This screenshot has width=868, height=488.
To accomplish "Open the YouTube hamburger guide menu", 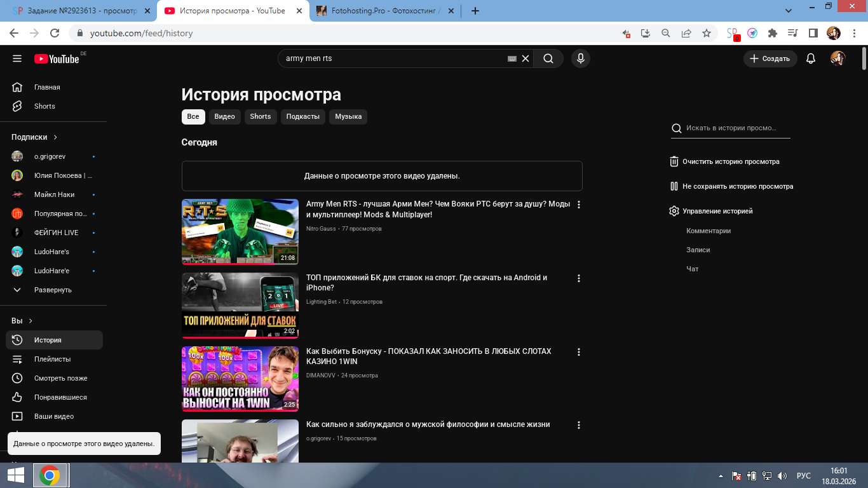I will (x=17, y=58).
